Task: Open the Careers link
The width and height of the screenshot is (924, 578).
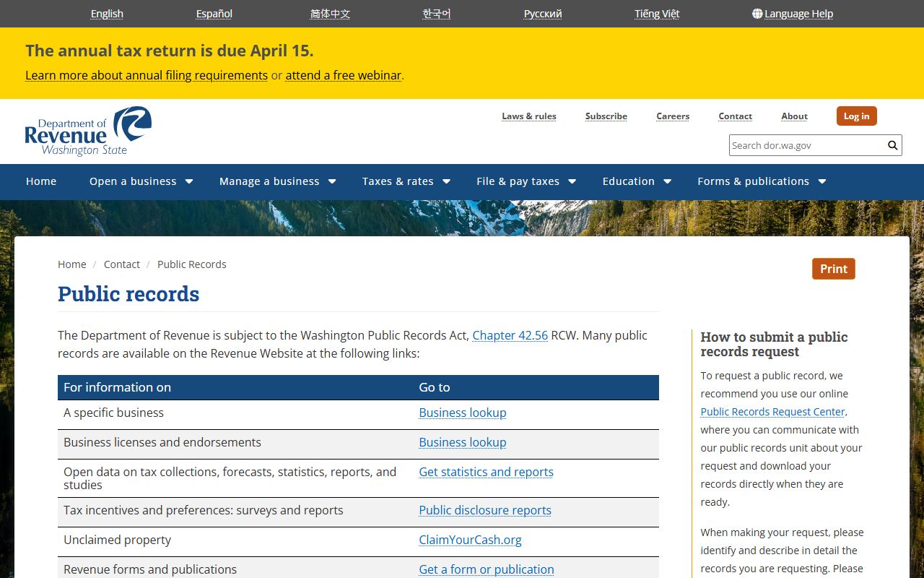Action: (x=673, y=116)
